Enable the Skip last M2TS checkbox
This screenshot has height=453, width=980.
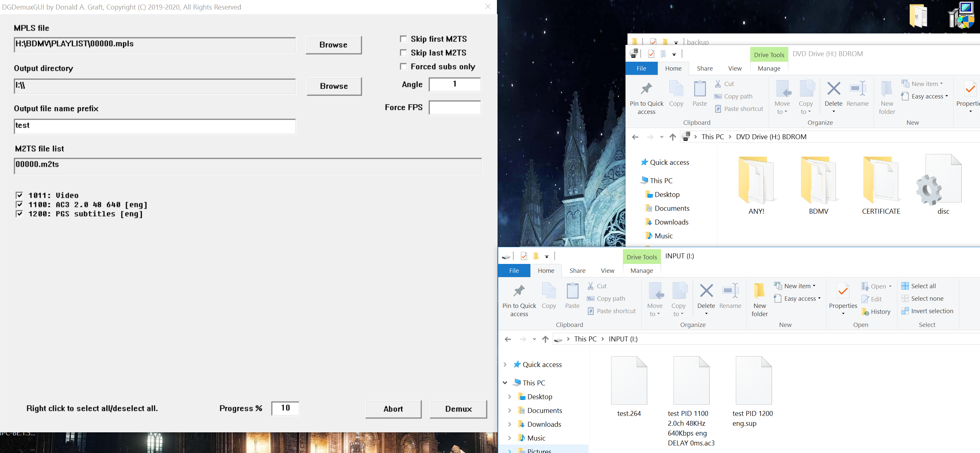click(403, 53)
